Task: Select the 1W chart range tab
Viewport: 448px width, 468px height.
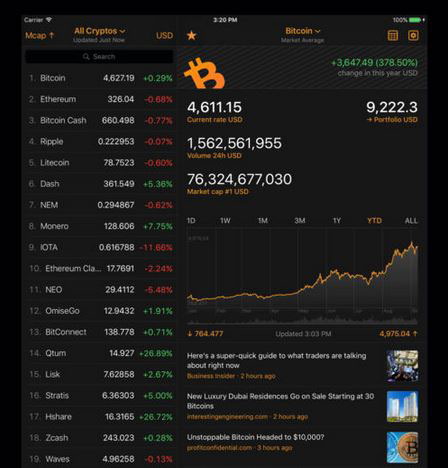Action: 225,221
